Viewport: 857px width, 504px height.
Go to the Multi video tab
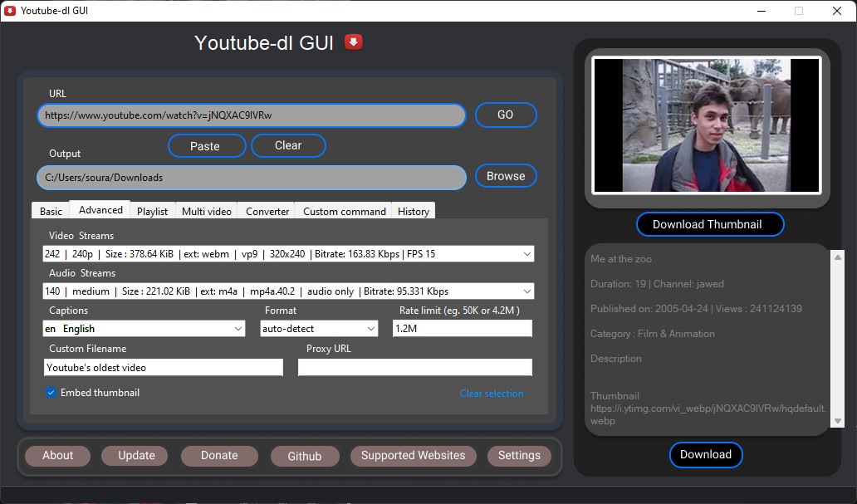[207, 211]
